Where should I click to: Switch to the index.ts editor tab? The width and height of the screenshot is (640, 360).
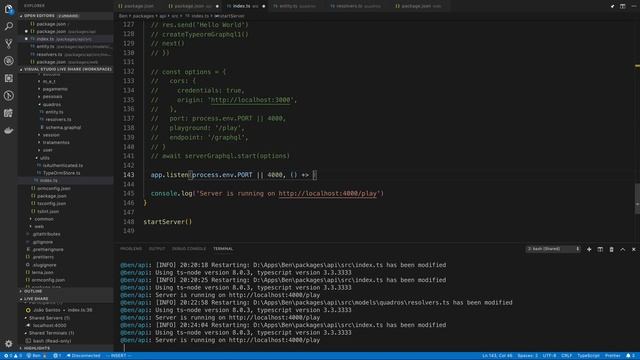pos(246,6)
